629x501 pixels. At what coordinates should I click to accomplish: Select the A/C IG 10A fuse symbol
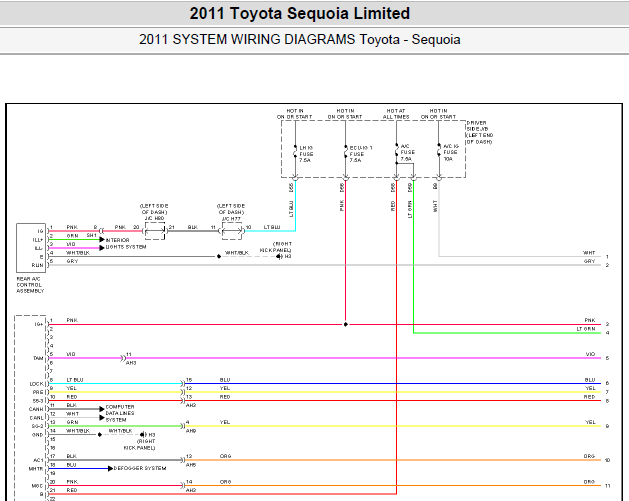click(439, 150)
